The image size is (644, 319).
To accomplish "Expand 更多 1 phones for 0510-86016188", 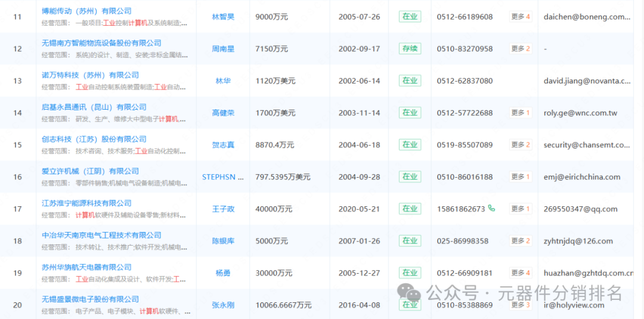I will [x=521, y=177].
